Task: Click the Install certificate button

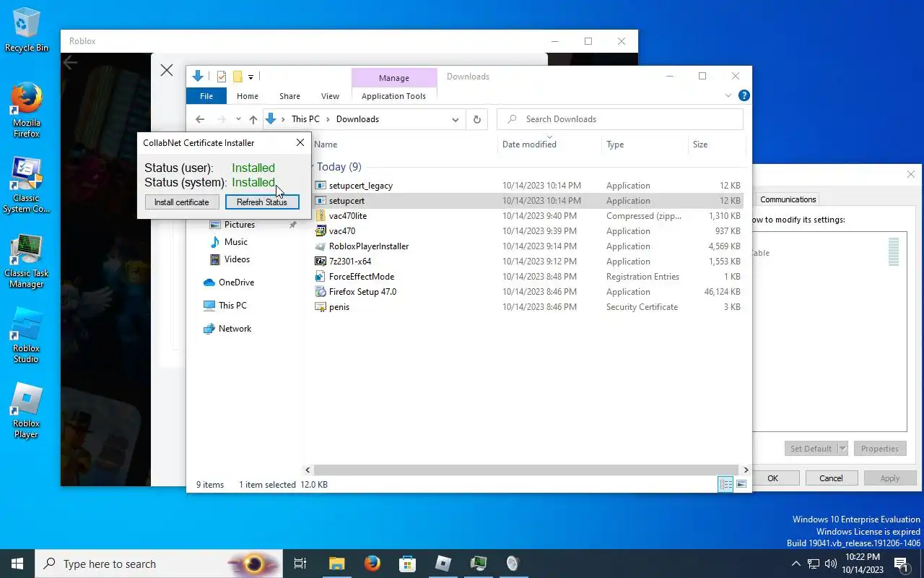Action: pyautogui.click(x=181, y=202)
